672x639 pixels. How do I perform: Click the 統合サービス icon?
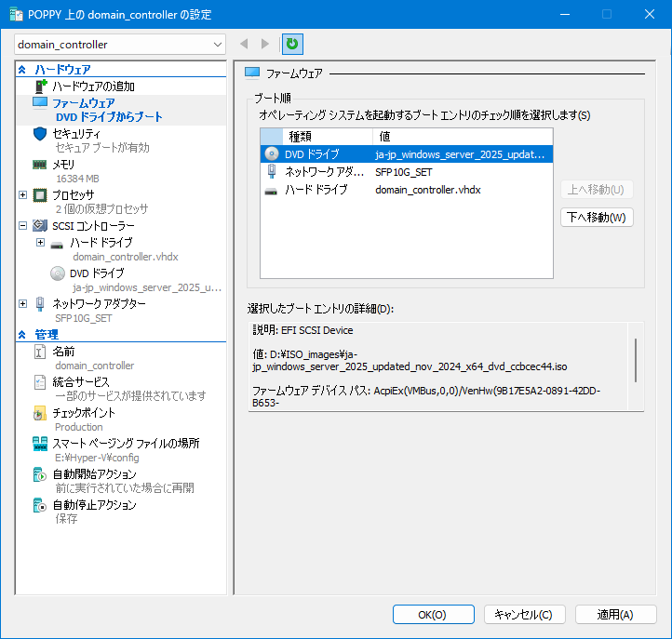pos(40,382)
